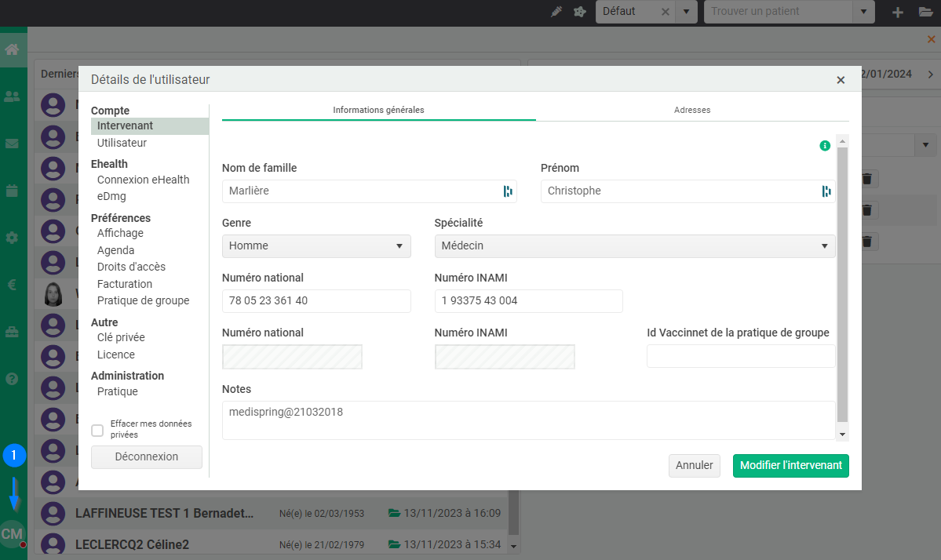Click folder icon on LAFFINEUSE TEST 1 row
The height and width of the screenshot is (560, 941).
tap(394, 513)
